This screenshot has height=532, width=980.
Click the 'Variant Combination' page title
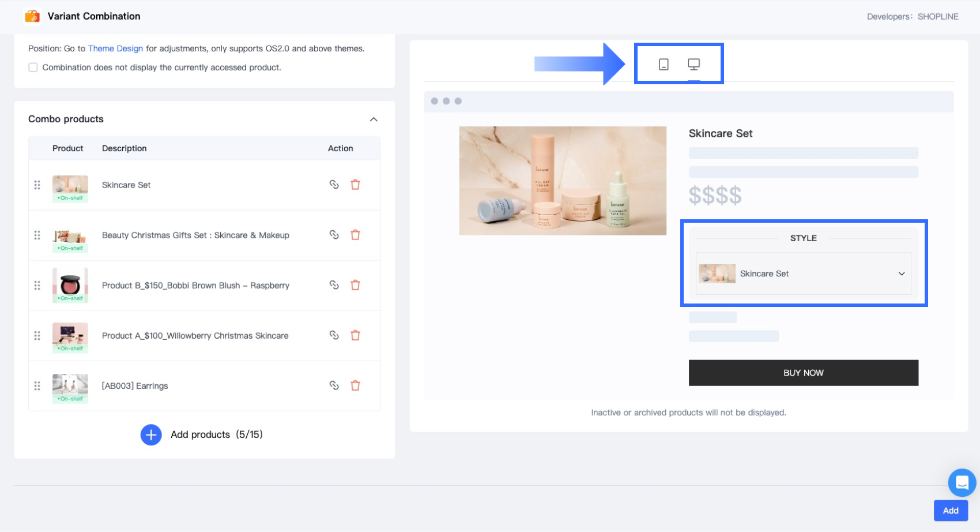[94, 16]
